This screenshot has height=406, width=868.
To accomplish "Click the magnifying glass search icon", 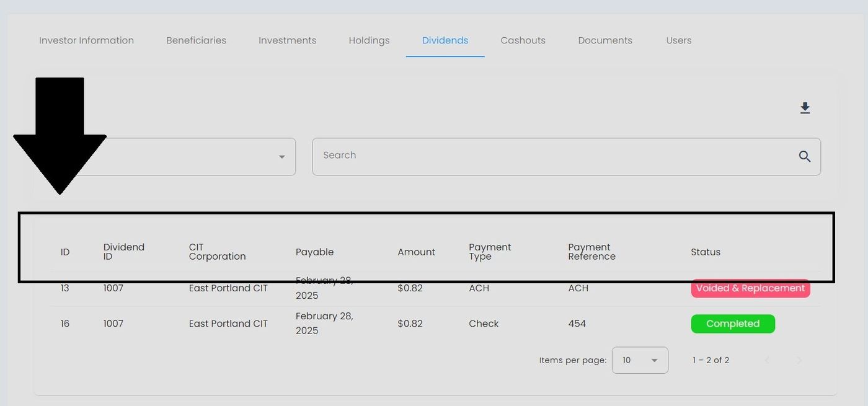I will pos(805,157).
